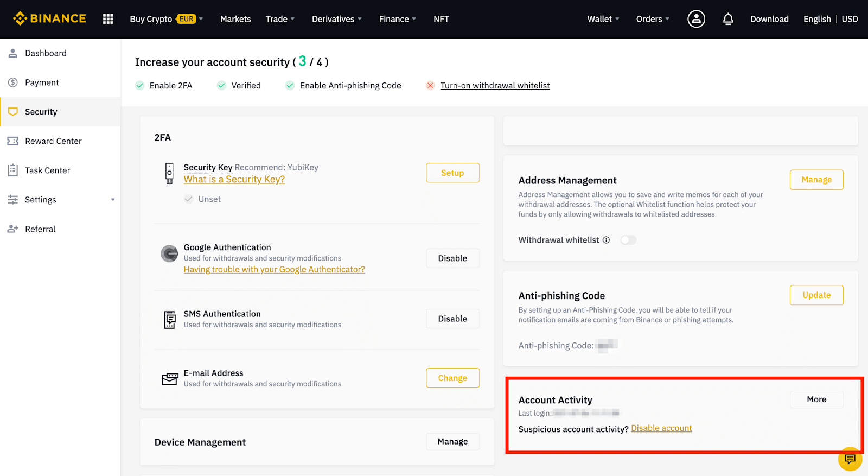
Task: Open the USD currency selector
Action: coord(850,19)
